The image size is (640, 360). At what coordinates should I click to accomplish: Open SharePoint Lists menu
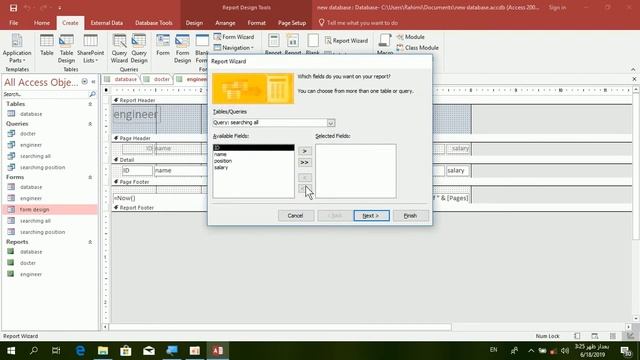click(90, 49)
